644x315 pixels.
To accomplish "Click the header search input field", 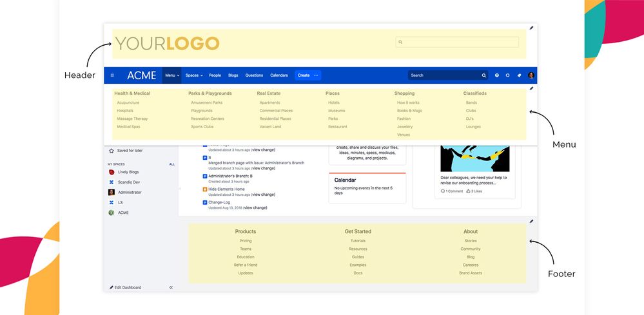I will (x=457, y=43).
